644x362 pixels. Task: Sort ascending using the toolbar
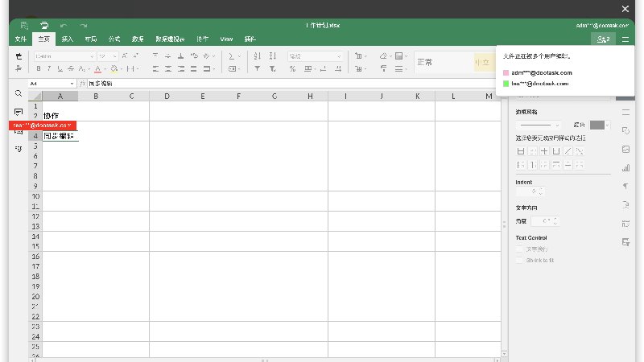tap(257, 56)
